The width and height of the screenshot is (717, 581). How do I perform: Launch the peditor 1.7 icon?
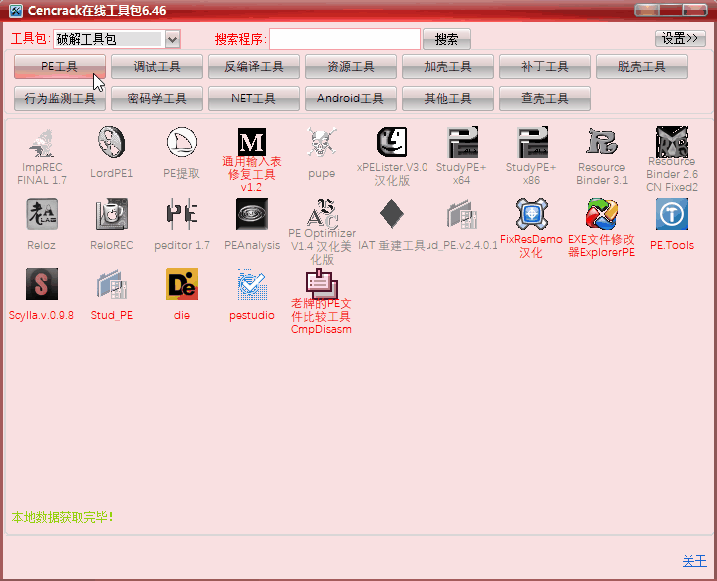pyautogui.click(x=182, y=214)
